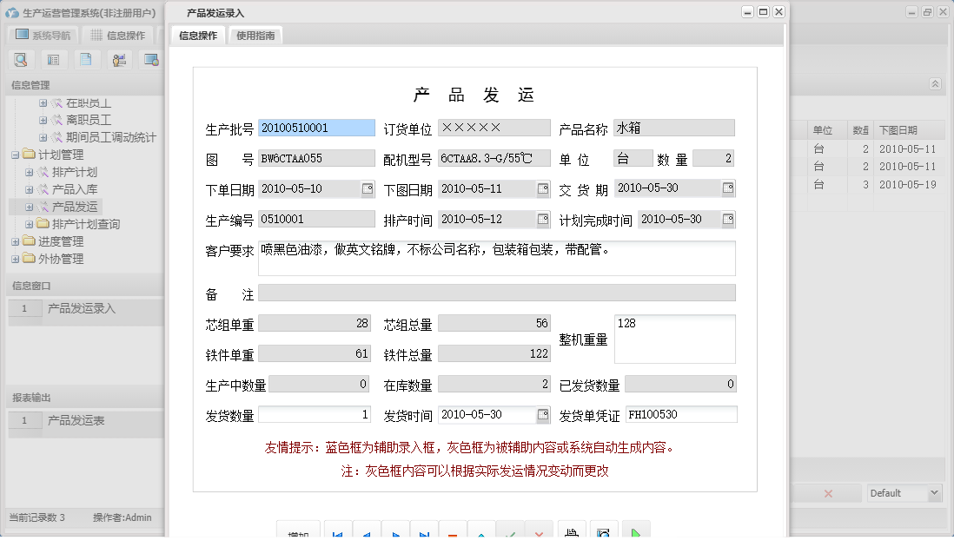This screenshot has width=954, height=560.
Task: Click the 生产批号 input field
Action: coord(315,128)
